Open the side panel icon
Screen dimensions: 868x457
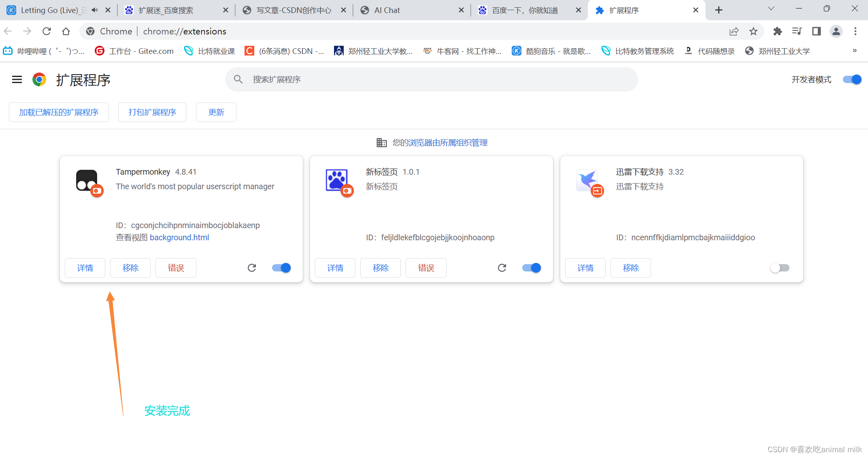[816, 31]
